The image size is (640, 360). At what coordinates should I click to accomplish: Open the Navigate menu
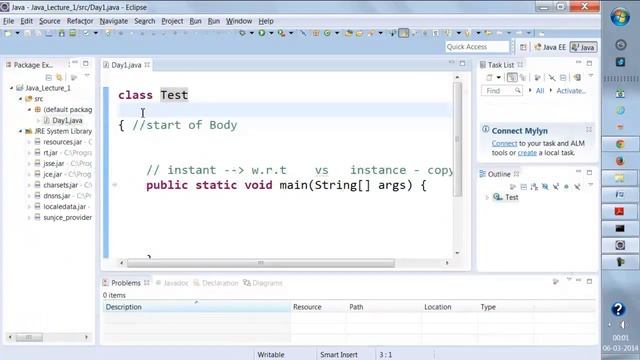(113, 21)
